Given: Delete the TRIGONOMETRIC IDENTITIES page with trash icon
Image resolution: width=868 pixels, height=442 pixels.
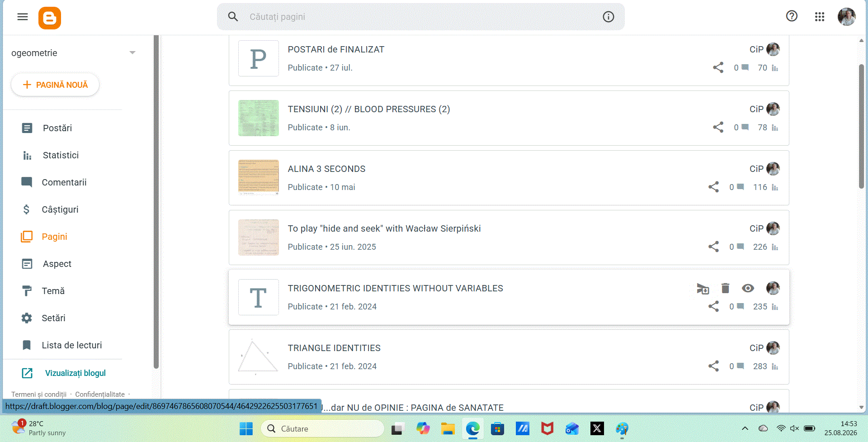Looking at the screenshot, I should [726, 288].
